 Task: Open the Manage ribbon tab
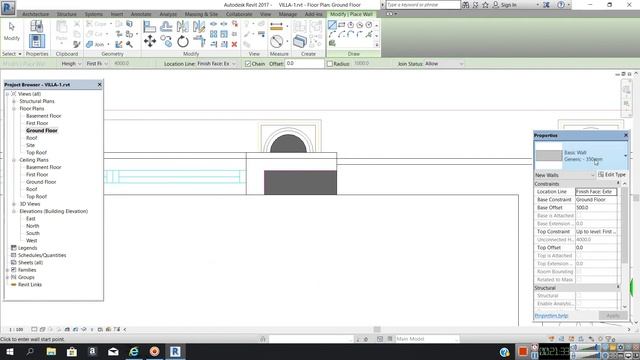(x=288, y=14)
